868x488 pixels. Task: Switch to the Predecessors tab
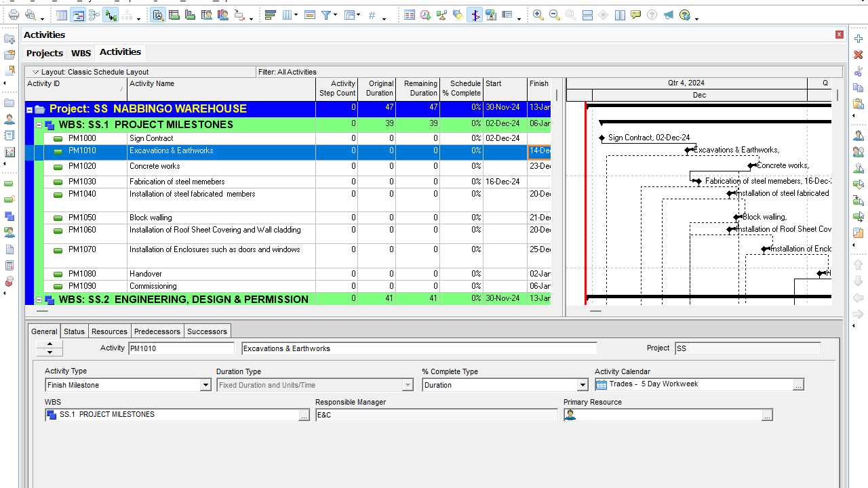[157, 331]
